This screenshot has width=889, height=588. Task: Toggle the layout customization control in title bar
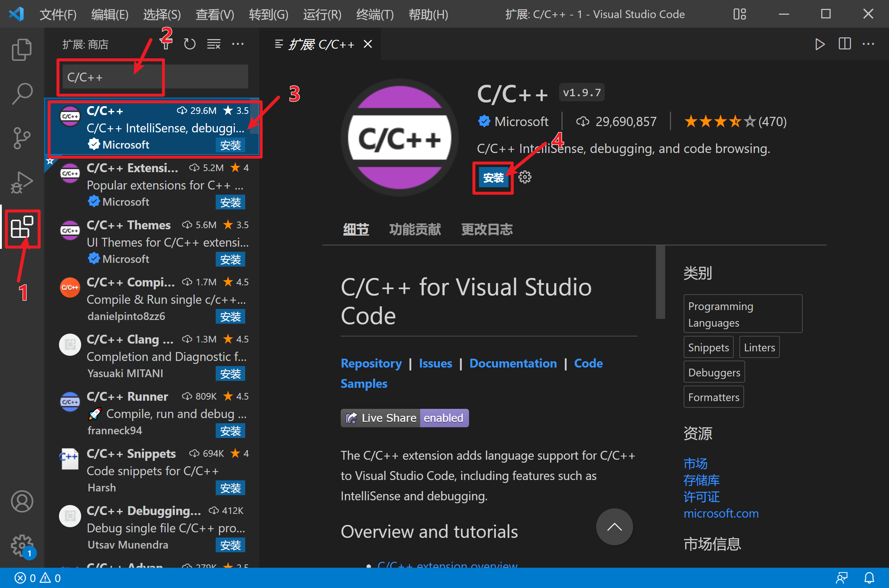pos(739,14)
